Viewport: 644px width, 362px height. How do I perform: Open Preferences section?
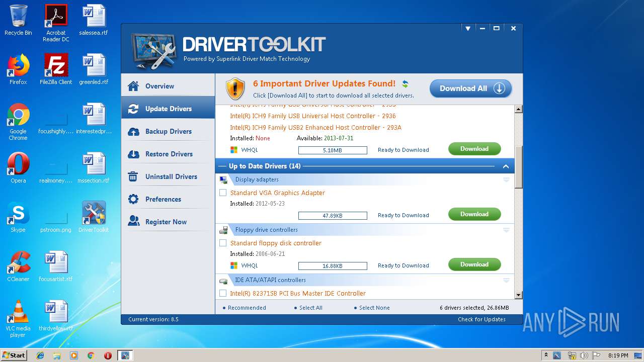(x=168, y=199)
